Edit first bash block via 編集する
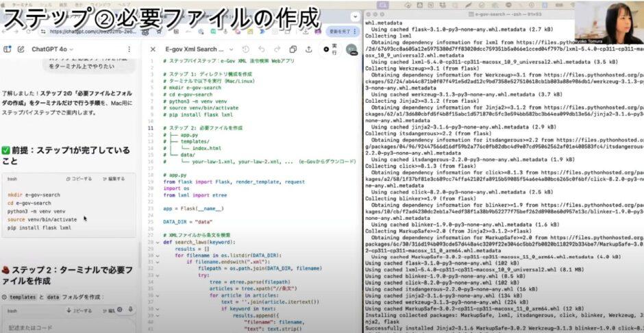The width and height of the screenshot is (644, 333). pos(114,179)
